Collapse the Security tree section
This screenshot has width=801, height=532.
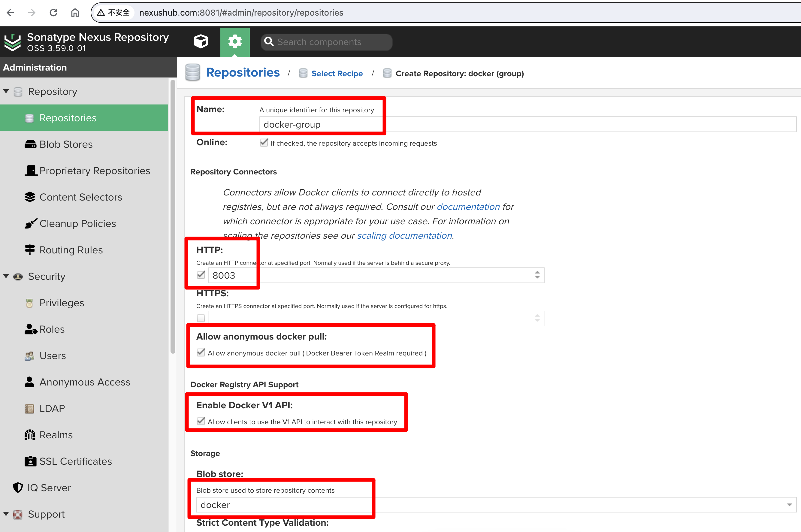click(x=6, y=276)
